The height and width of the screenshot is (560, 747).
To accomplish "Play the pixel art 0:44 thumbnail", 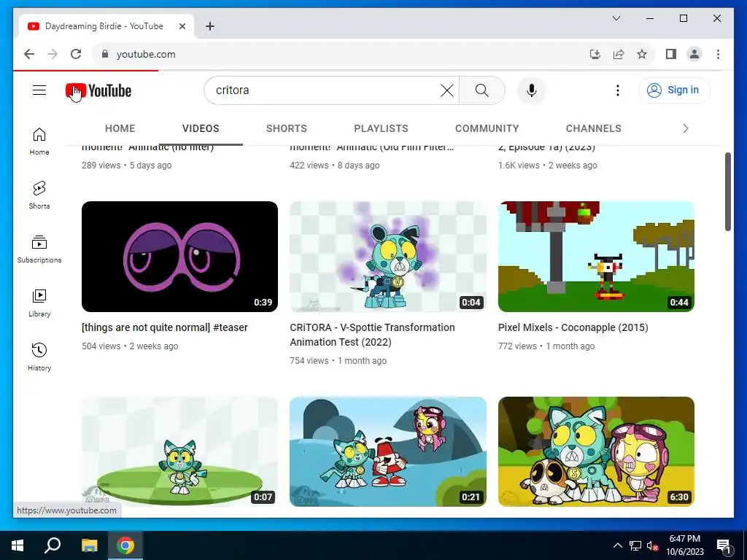I will pyautogui.click(x=596, y=257).
